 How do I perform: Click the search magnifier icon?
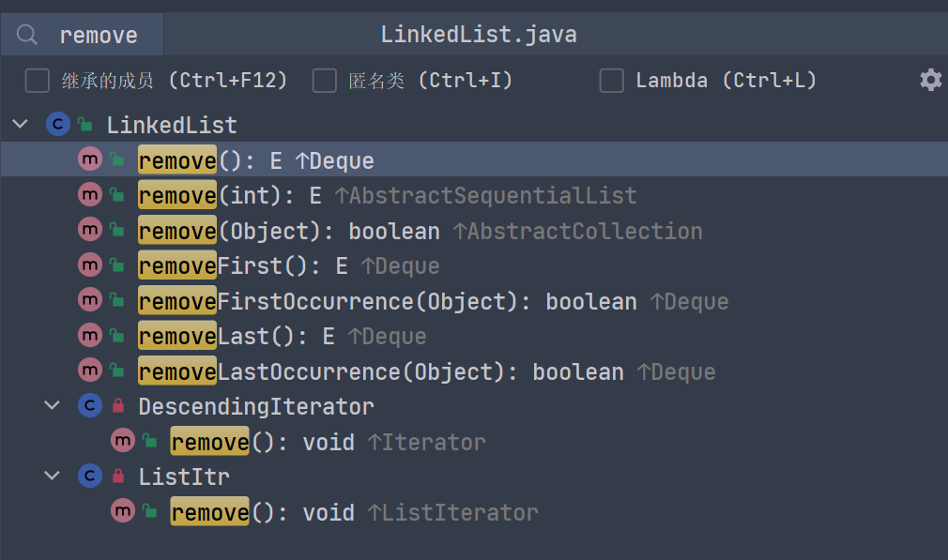tap(28, 36)
